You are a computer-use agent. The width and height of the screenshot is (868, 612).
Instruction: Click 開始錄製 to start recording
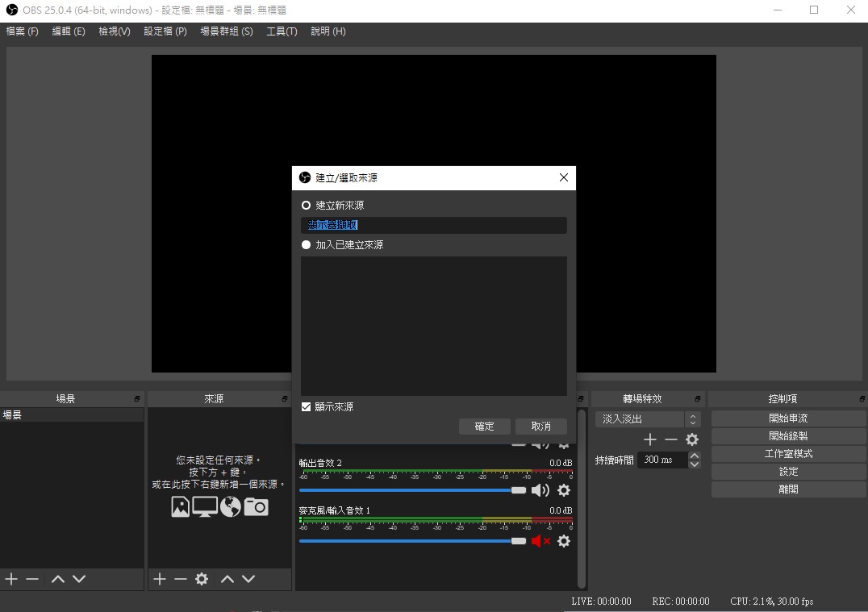pos(788,436)
